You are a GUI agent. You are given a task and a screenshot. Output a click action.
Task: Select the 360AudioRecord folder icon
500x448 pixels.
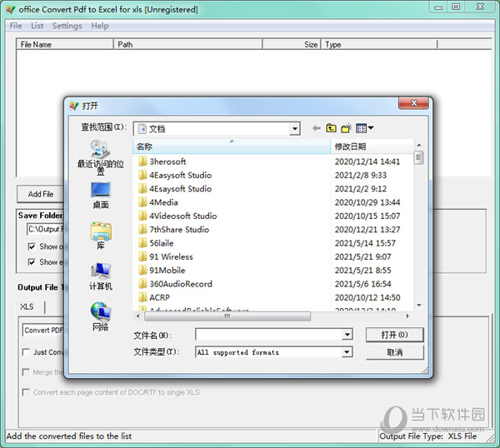coord(142,284)
